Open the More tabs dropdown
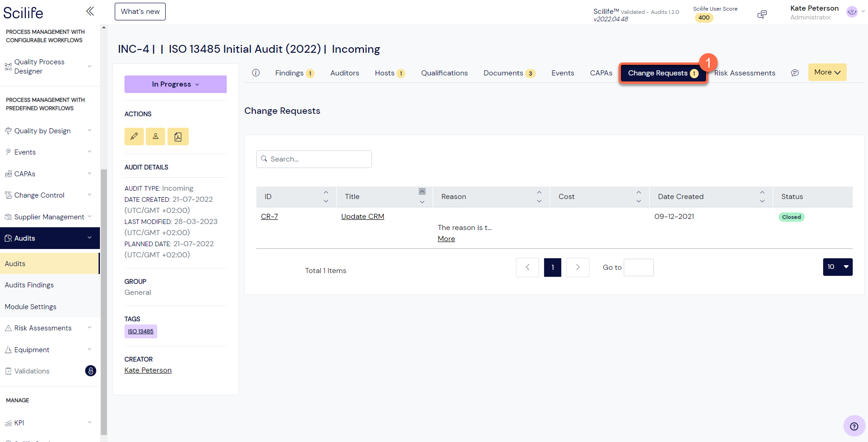This screenshot has width=868, height=442. point(827,72)
